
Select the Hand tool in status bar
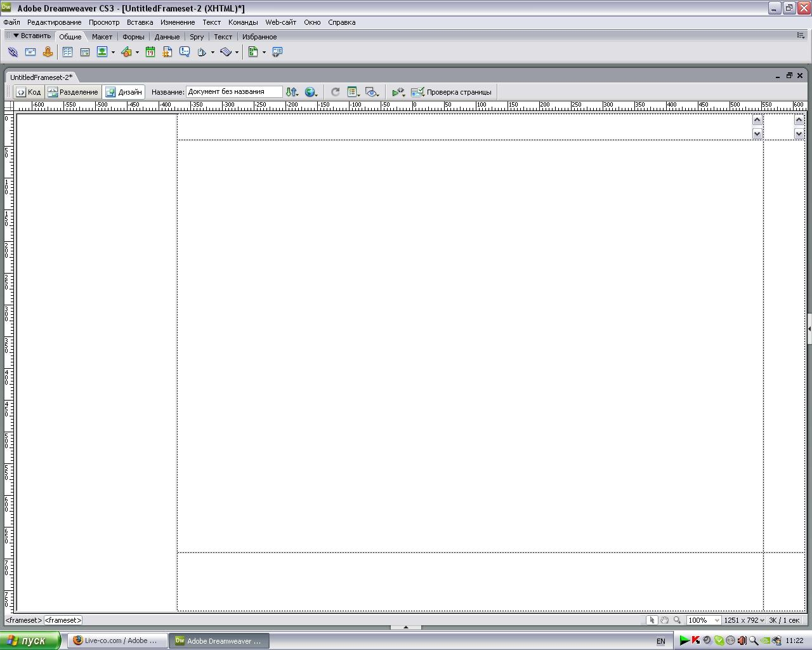[x=664, y=620]
